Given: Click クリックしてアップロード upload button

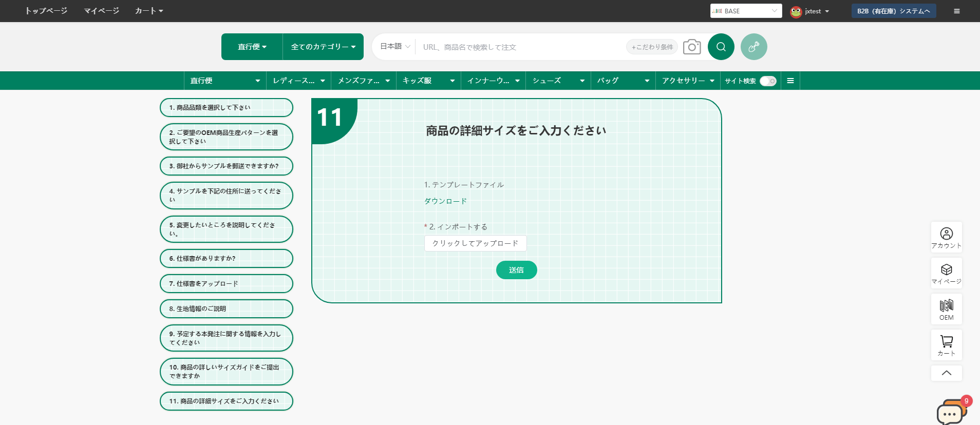Looking at the screenshot, I should click(x=476, y=243).
